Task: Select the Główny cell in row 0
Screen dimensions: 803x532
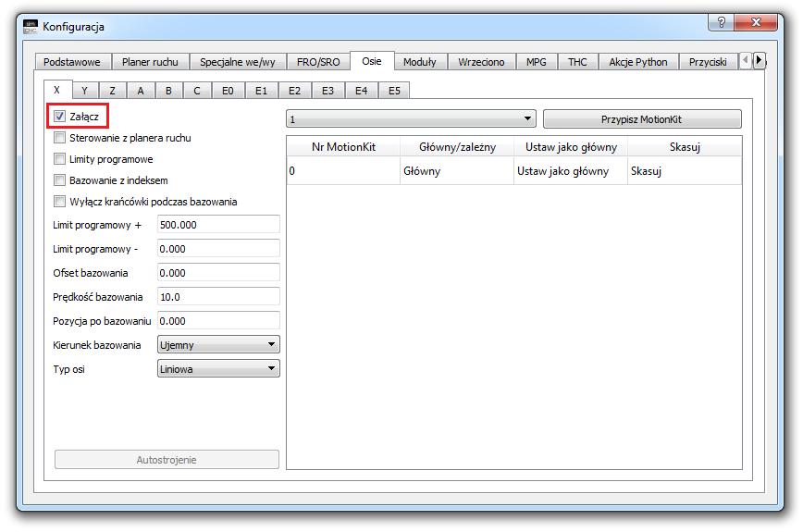Action: (457, 171)
